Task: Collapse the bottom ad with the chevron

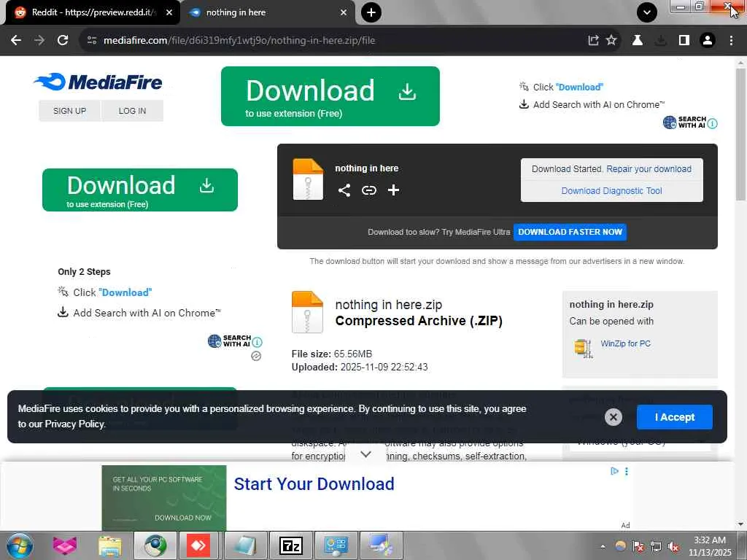Action: pos(365,454)
